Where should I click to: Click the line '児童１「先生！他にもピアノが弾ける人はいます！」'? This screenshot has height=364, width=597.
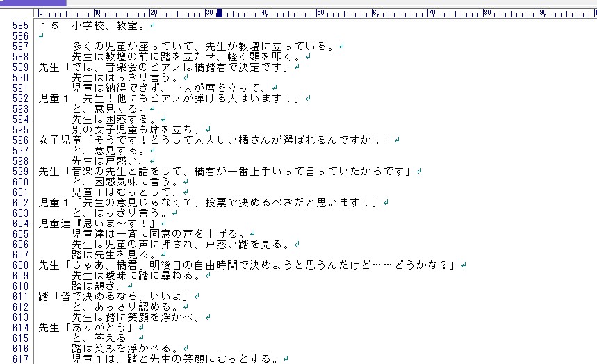170,99
